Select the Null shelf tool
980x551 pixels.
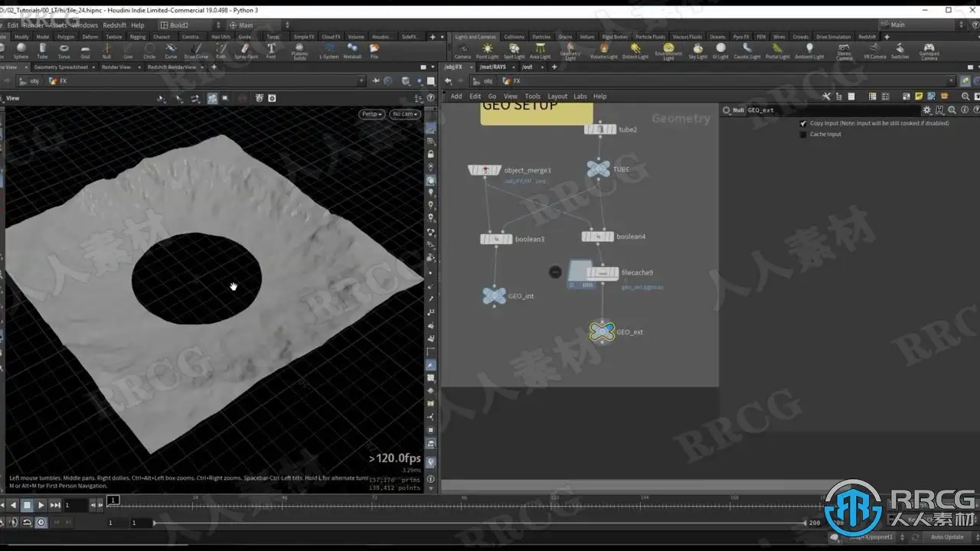point(106,51)
